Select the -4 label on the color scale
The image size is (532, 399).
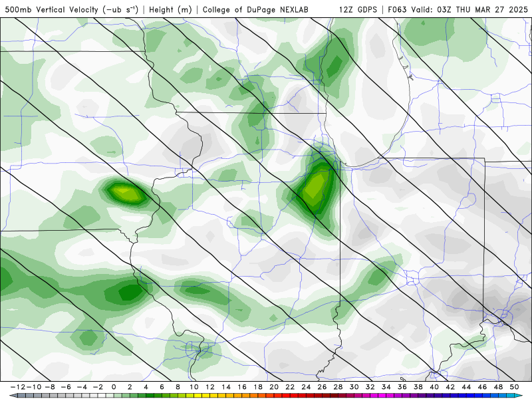[x=82, y=387]
